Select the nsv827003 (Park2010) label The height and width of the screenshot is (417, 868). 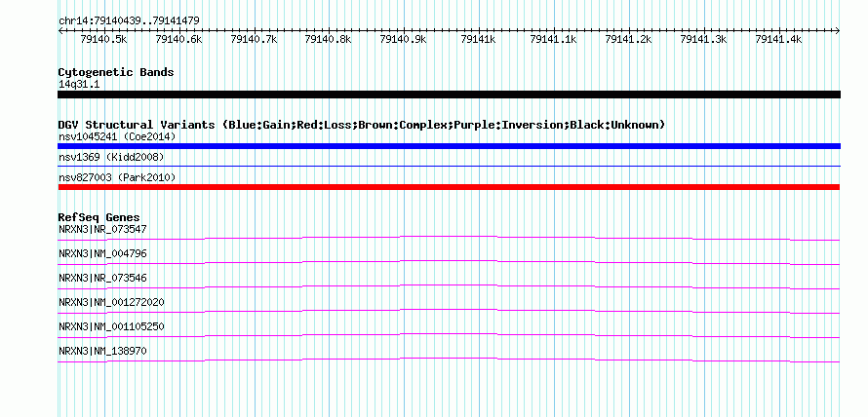[x=117, y=177]
